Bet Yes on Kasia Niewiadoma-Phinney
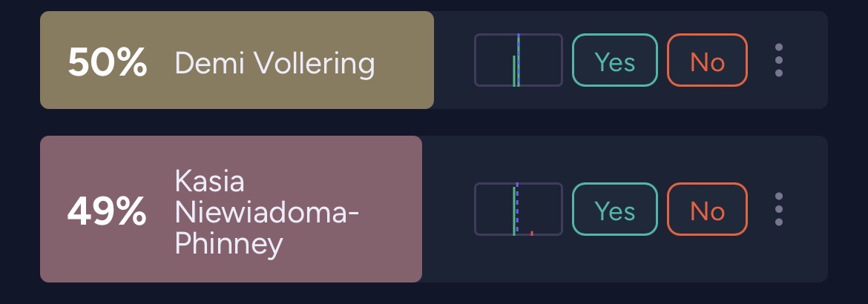The width and height of the screenshot is (868, 304). (614, 209)
